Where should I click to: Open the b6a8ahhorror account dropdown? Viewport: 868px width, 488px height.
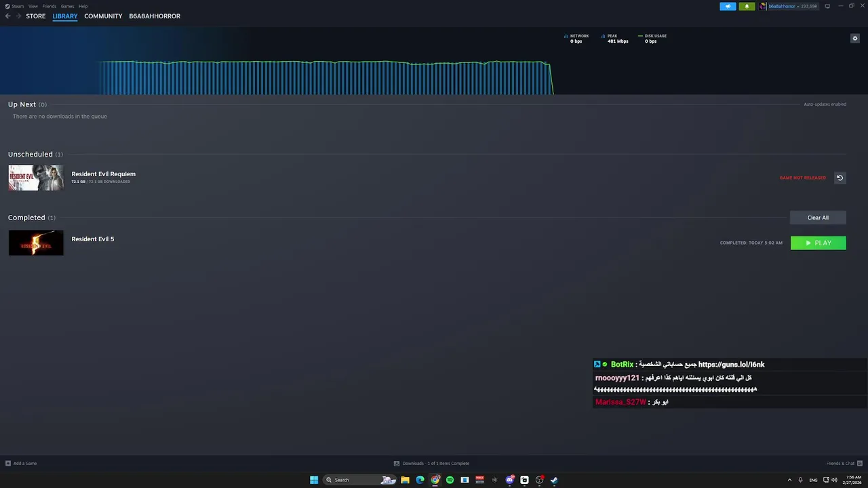point(792,6)
